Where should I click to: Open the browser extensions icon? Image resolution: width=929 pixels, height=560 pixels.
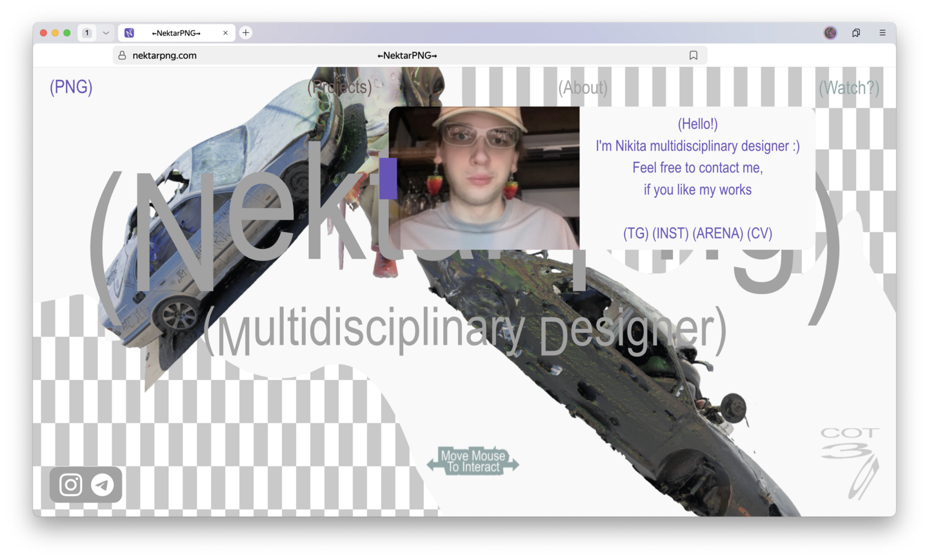coord(856,33)
